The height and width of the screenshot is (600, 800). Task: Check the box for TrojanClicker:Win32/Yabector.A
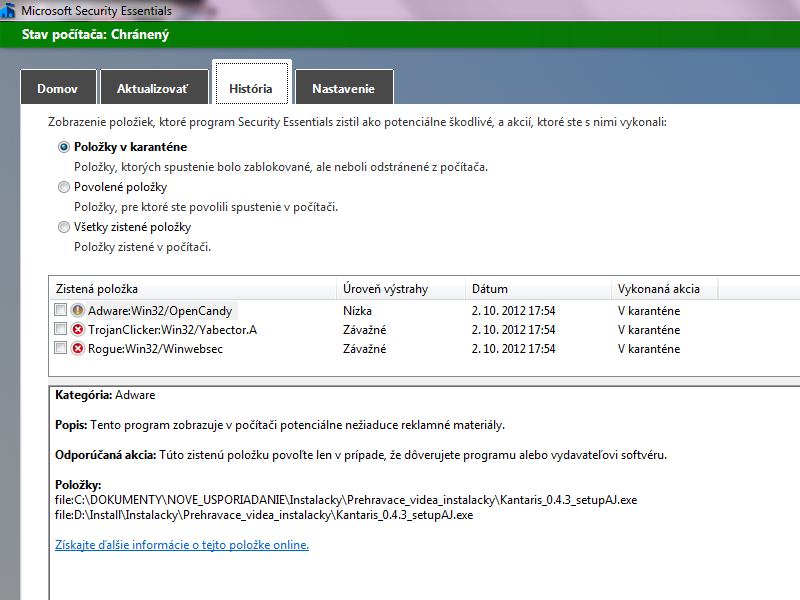pyautogui.click(x=61, y=329)
